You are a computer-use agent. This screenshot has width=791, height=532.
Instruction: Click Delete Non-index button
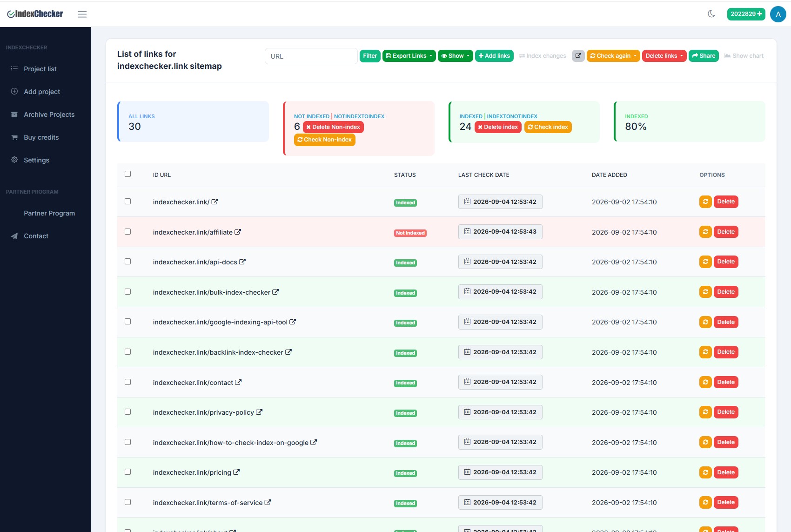333,127
